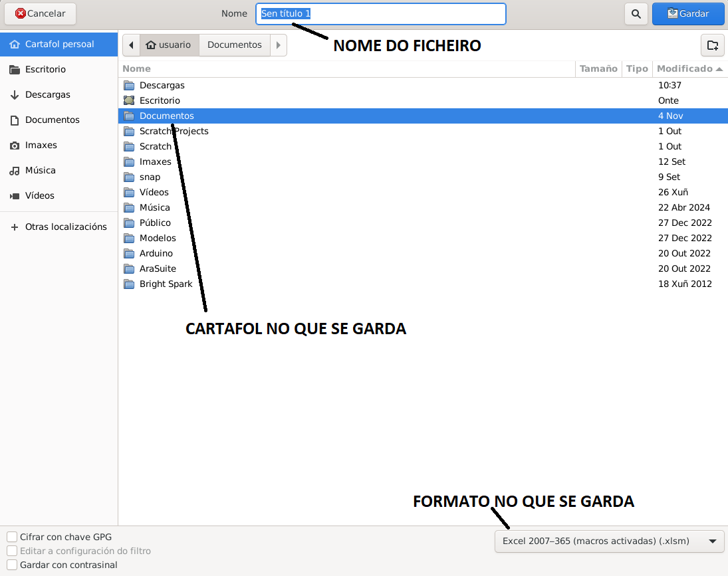Click the music note icon beside Música in the sidebar
This screenshot has width=728, height=576.
[15, 171]
